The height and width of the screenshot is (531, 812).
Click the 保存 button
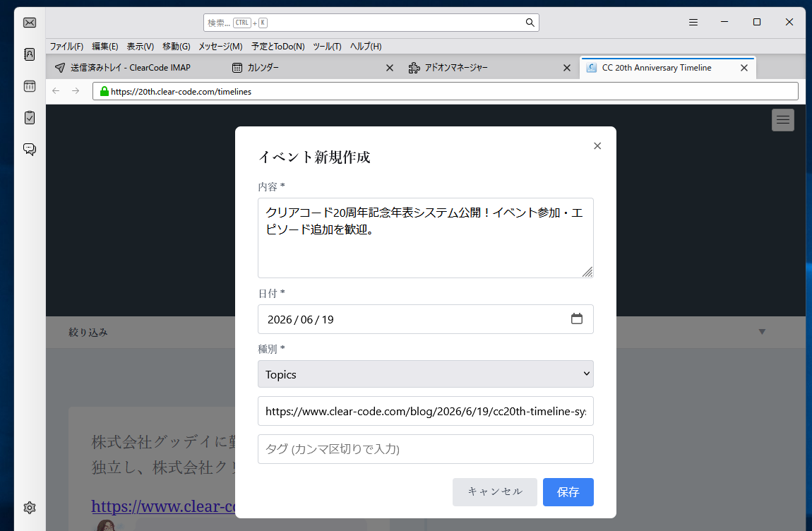pyautogui.click(x=568, y=492)
